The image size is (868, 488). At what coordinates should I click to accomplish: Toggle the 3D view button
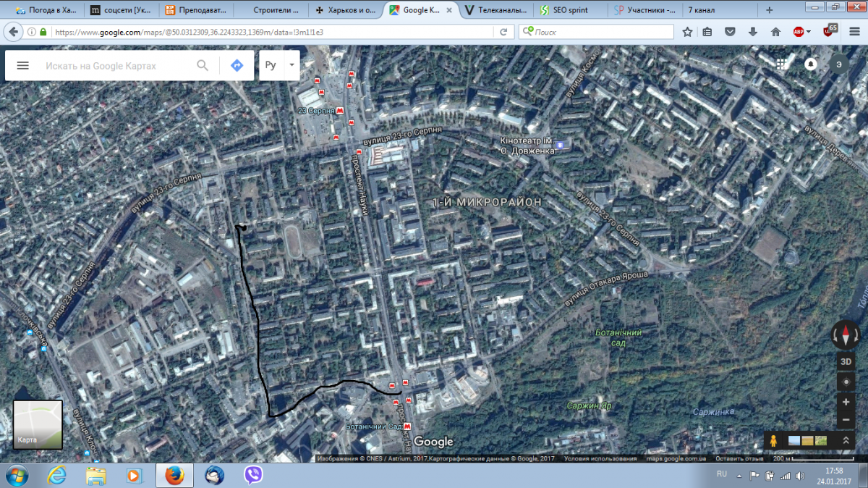[x=846, y=361]
